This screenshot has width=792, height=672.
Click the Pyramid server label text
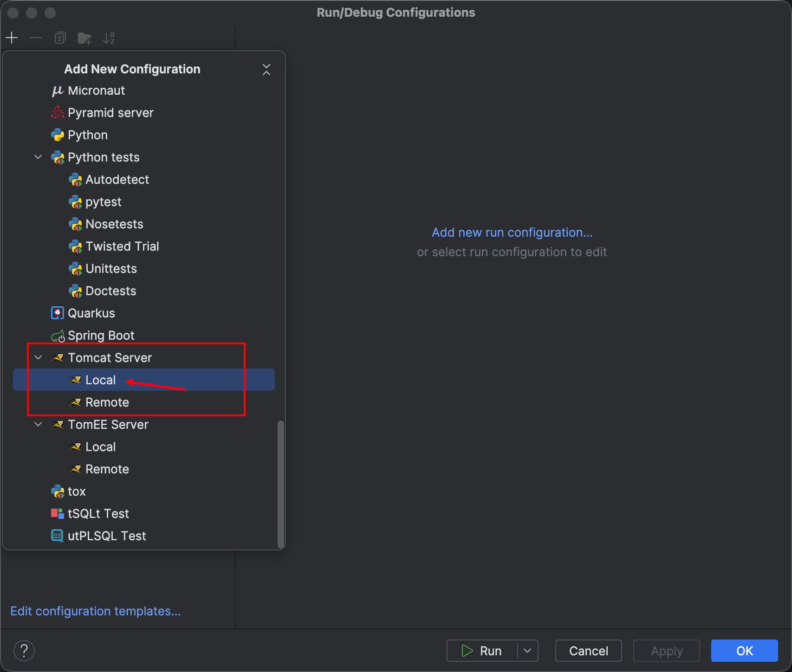pyautogui.click(x=110, y=113)
